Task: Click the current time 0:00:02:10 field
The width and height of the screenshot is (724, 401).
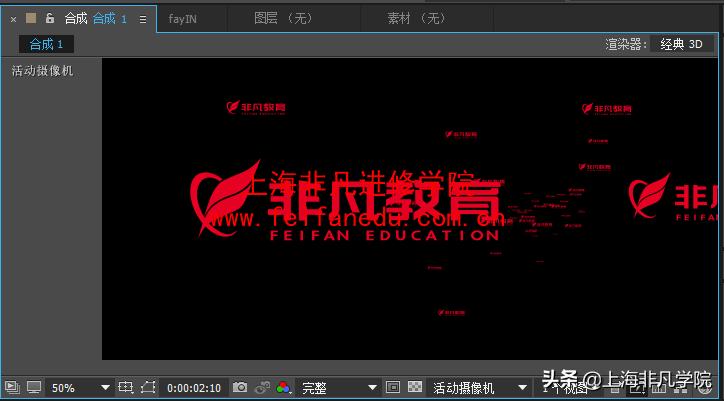Action: (x=194, y=388)
